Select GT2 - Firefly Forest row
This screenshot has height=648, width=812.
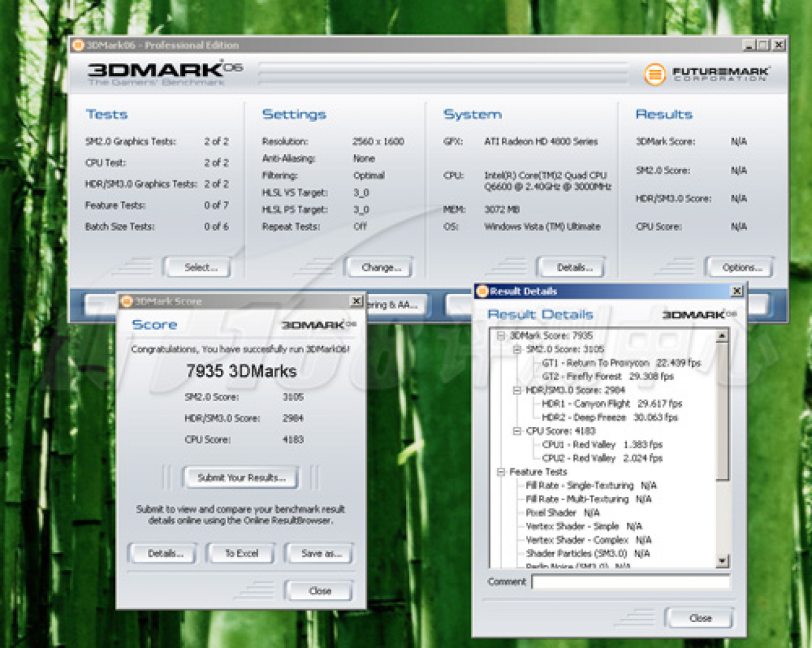coord(607,376)
